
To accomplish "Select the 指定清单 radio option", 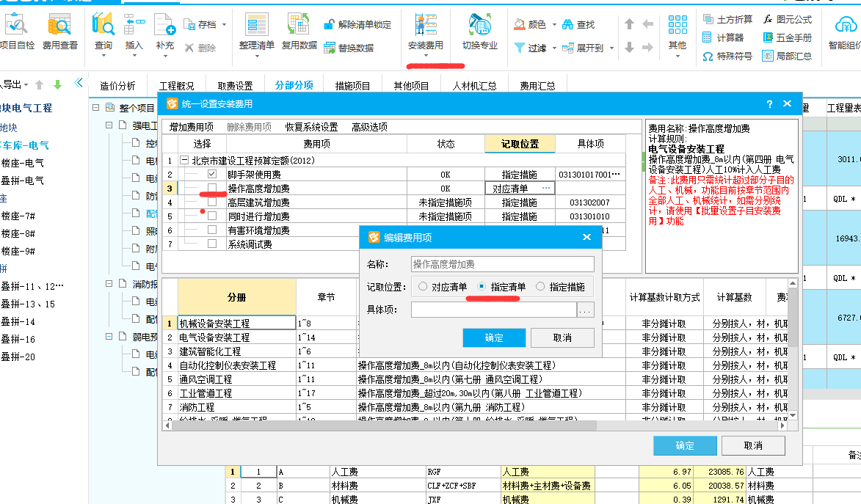I will pos(482,287).
